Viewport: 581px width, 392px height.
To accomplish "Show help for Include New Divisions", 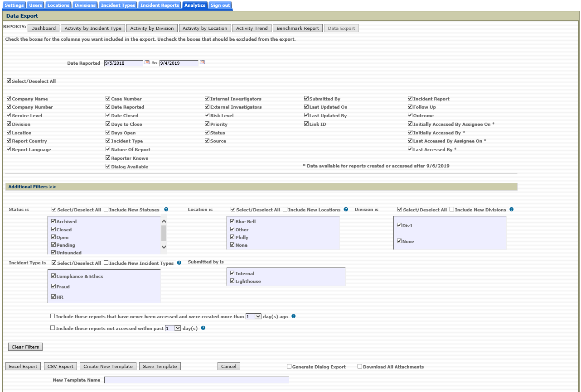I will (512, 210).
